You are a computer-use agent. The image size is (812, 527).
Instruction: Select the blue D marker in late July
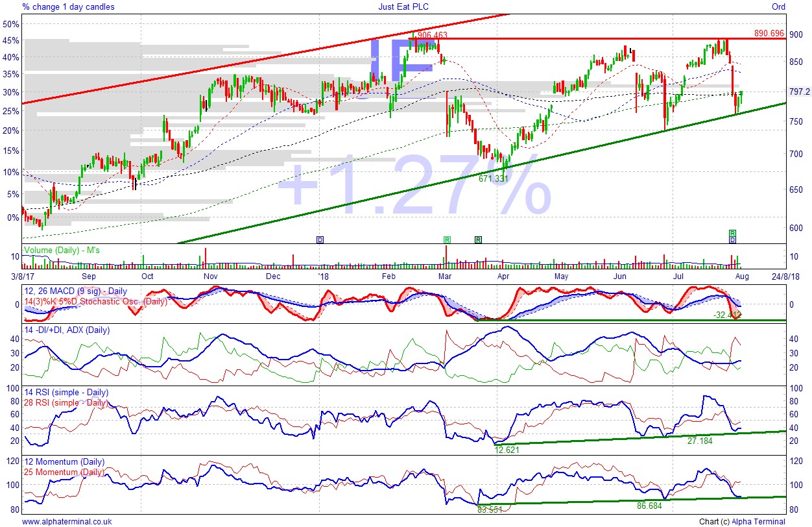coord(732,240)
